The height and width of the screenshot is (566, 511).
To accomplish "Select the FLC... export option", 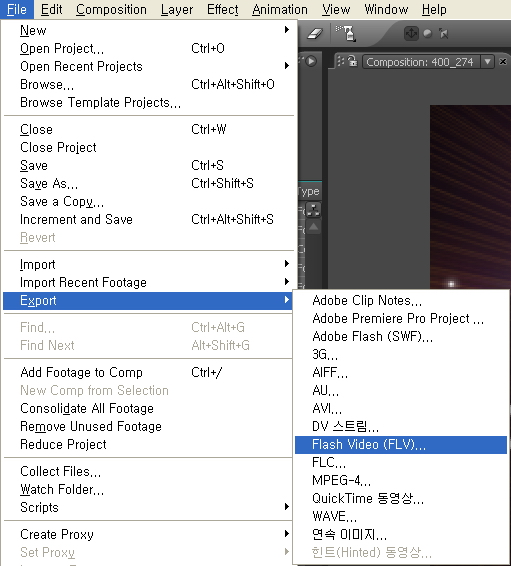I will tap(401, 462).
